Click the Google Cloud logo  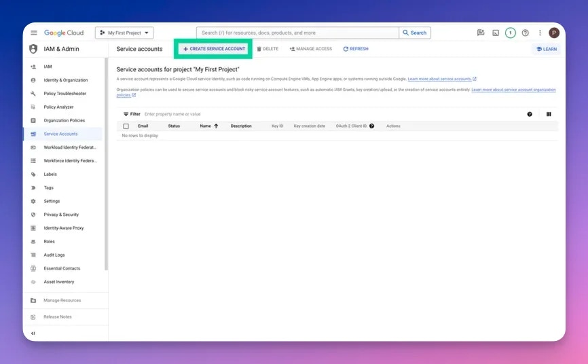[64, 33]
